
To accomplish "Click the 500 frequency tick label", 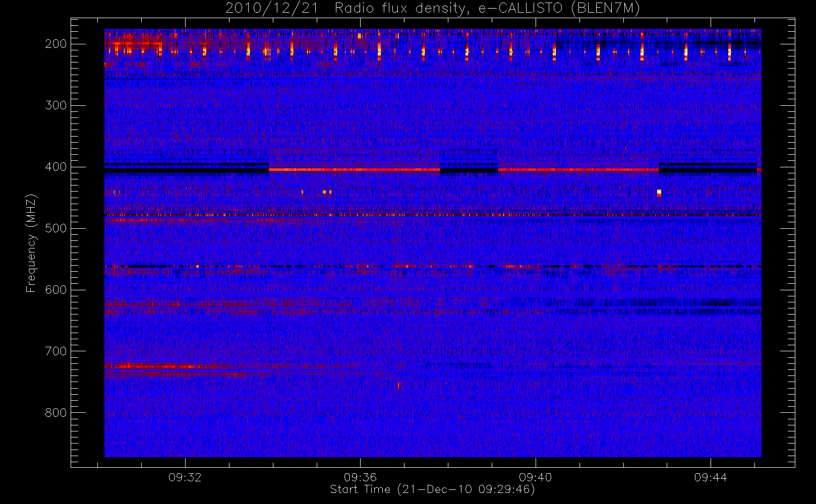I will 56,228.
